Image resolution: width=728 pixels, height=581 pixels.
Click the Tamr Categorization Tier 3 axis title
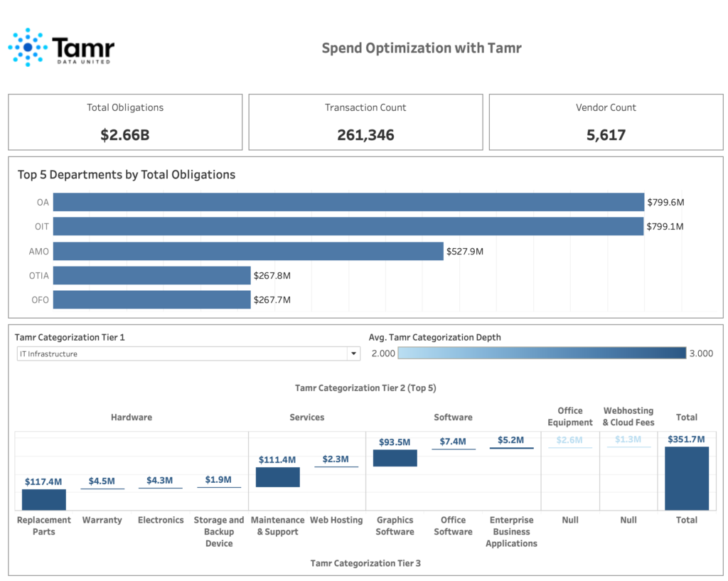click(365, 563)
